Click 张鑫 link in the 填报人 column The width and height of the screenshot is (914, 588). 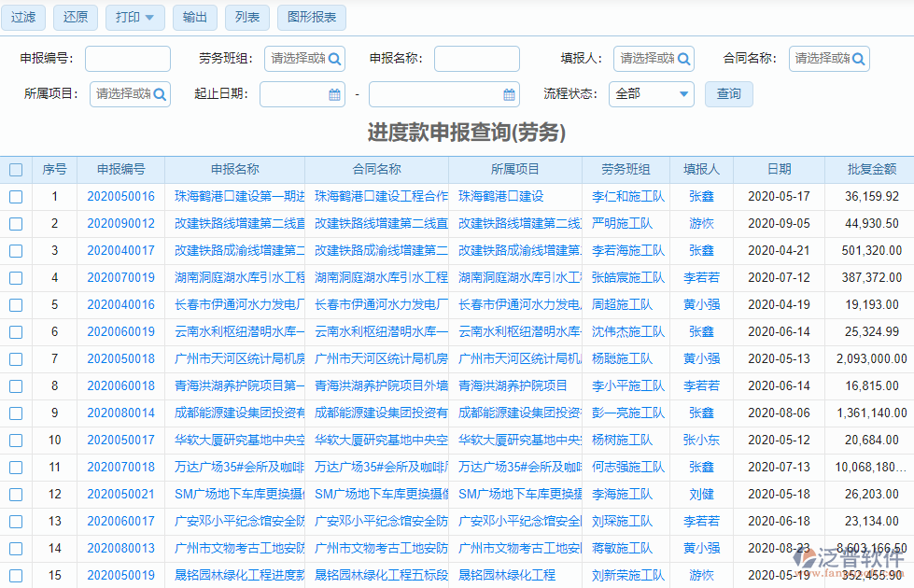(x=702, y=196)
